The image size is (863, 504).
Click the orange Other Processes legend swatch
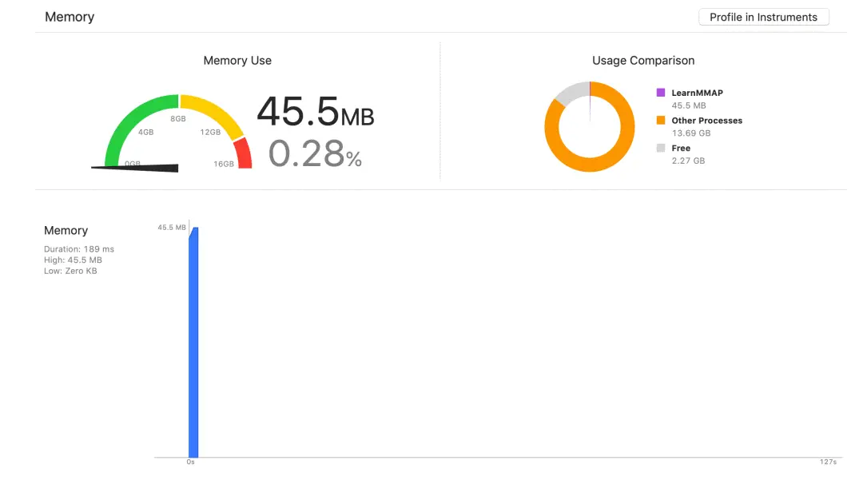660,121
